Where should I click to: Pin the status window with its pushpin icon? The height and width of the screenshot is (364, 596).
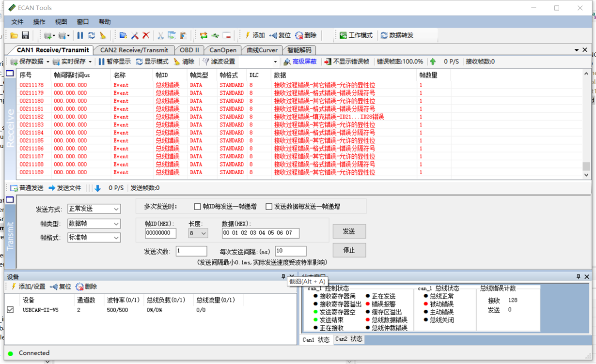pyautogui.click(x=578, y=276)
